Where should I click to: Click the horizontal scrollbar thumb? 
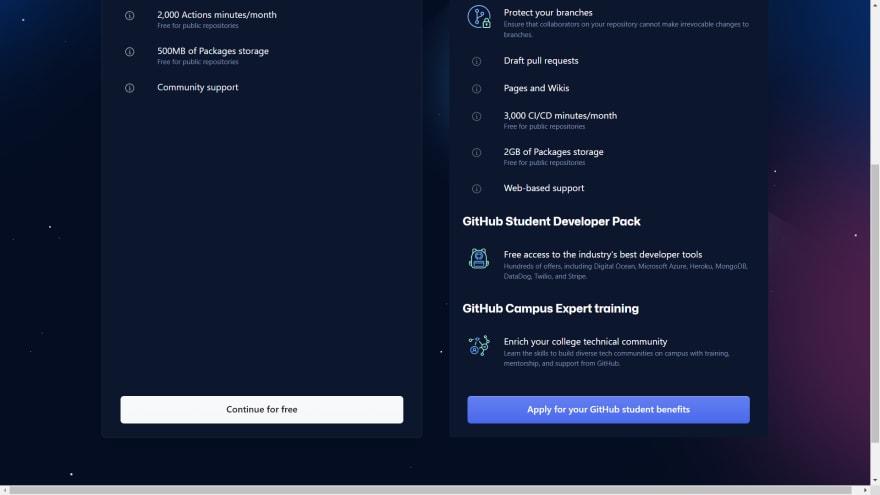click(430, 491)
